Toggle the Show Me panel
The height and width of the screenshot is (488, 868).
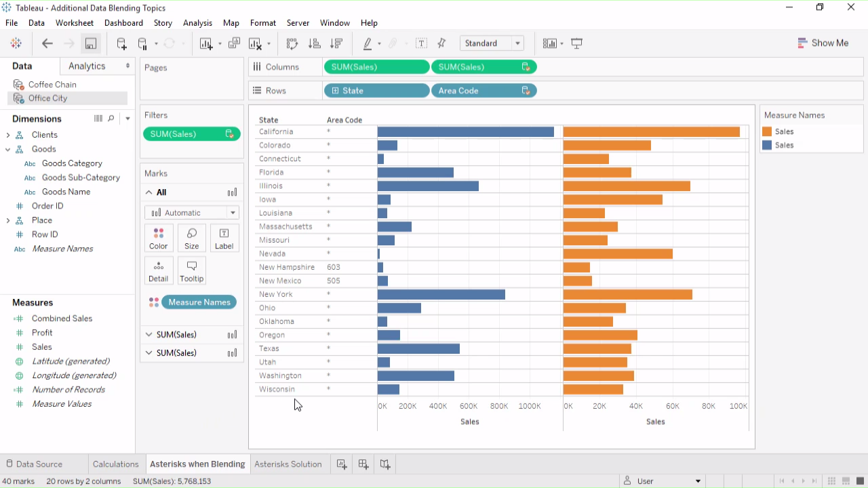(x=823, y=43)
